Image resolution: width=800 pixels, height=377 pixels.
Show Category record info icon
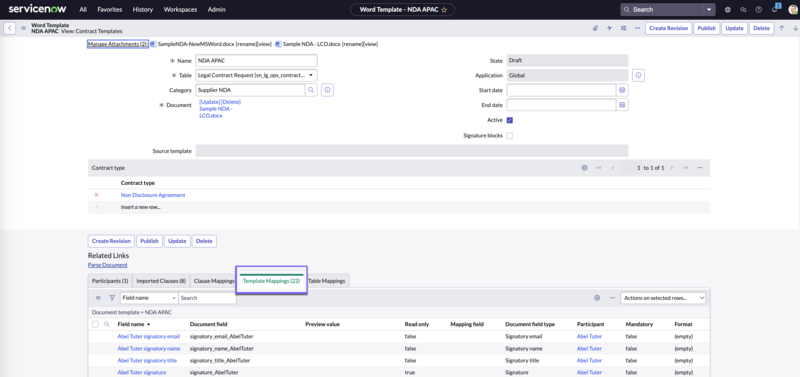[328, 90]
